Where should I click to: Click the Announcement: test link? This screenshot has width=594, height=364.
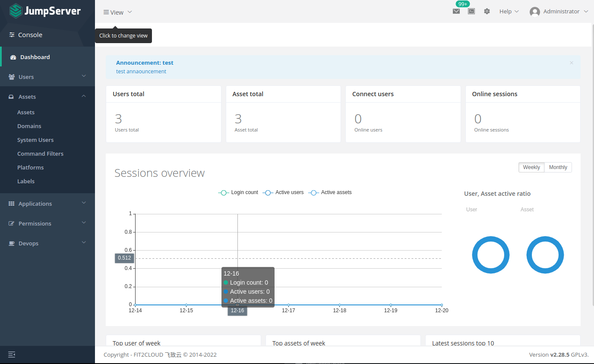(x=145, y=63)
